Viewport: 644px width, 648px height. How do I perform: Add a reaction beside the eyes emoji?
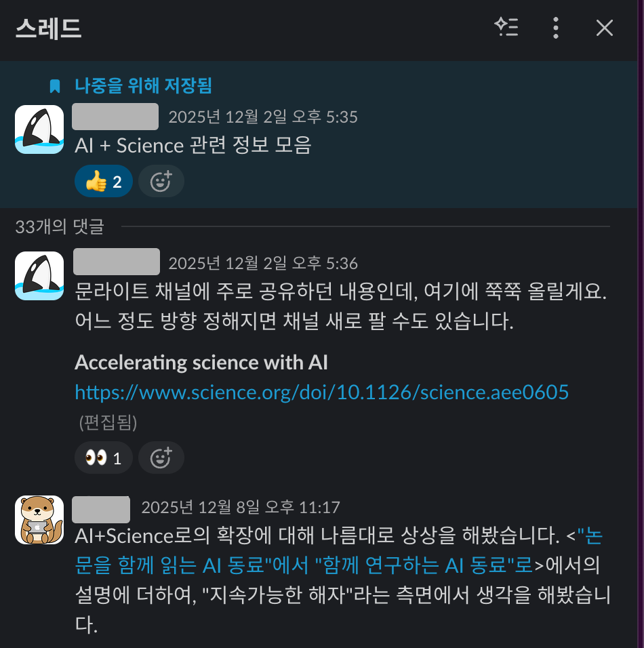161,458
